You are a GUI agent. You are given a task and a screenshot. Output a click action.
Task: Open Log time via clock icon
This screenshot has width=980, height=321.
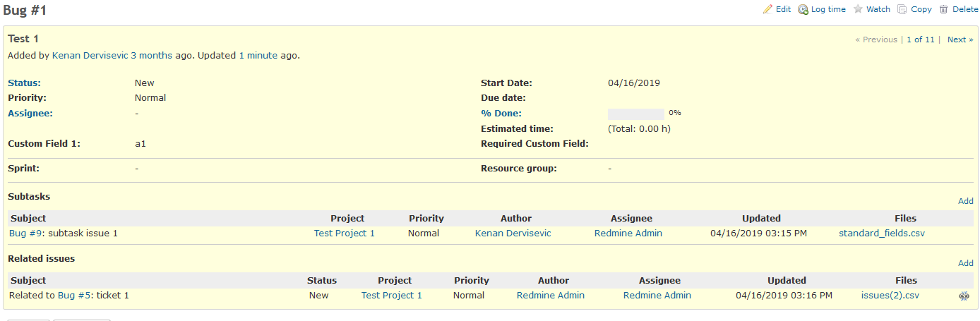coord(803,9)
